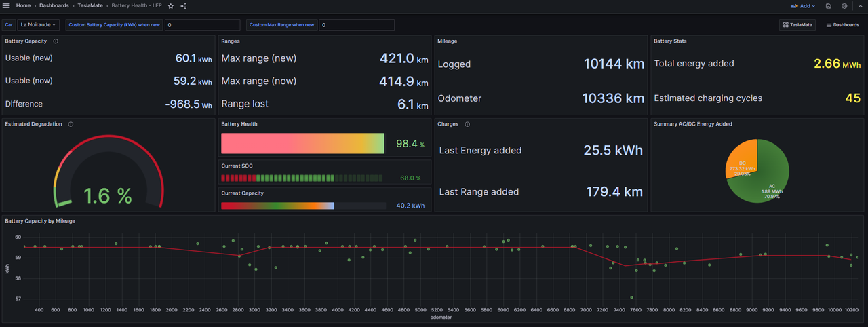Screen dimensions: 868x327
Task: Click the 25.5 kWh last energy value
Action: click(613, 151)
